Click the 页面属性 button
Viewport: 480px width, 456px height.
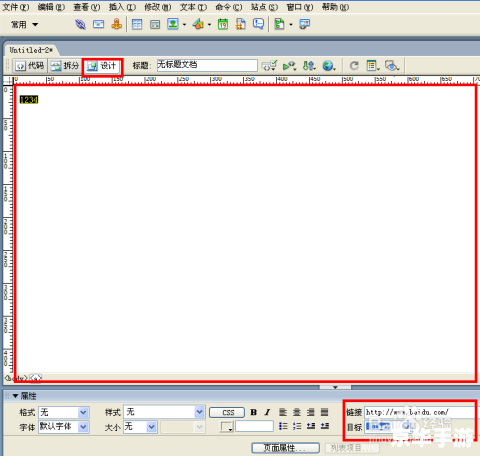point(285,448)
